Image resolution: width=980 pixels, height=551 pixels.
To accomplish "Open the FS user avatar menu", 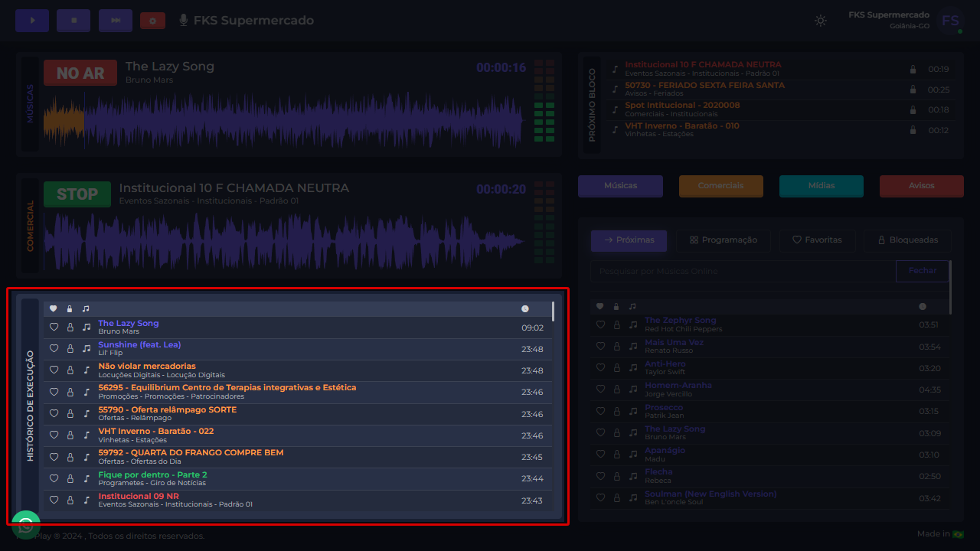I will tap(950, 21).
